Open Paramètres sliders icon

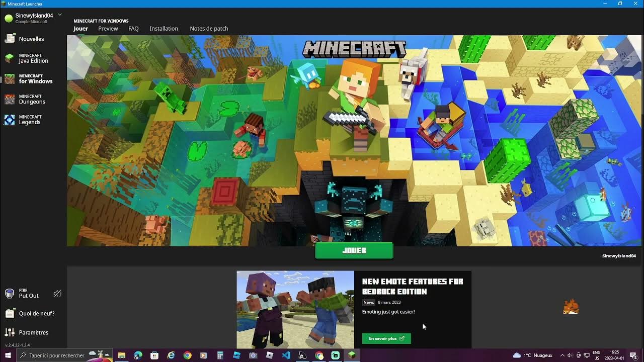(9, 332)
